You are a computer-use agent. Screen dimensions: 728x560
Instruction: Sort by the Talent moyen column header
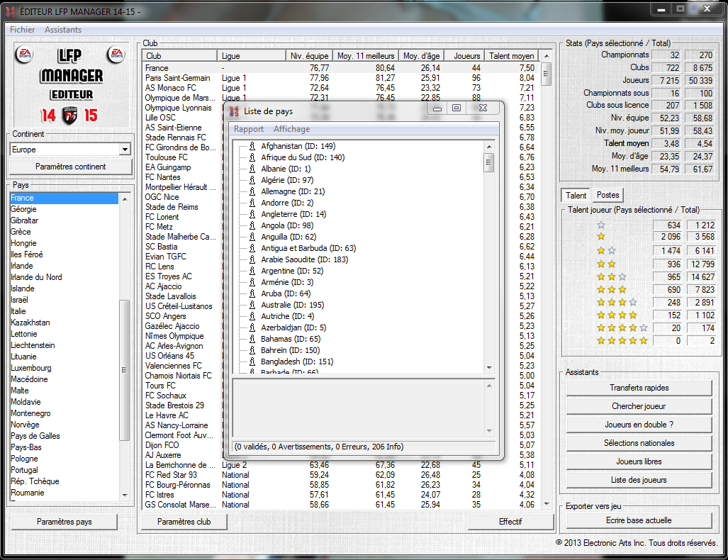tap(511, 56)
